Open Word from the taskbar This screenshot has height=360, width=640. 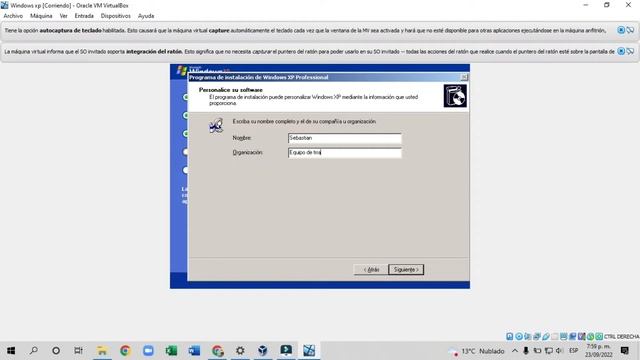coord(194,351)
